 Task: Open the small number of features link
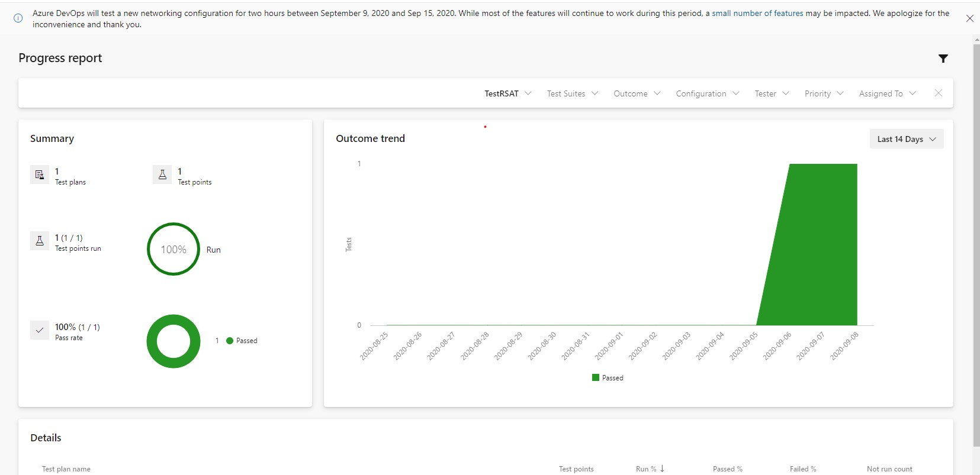(x=757, y=13)
